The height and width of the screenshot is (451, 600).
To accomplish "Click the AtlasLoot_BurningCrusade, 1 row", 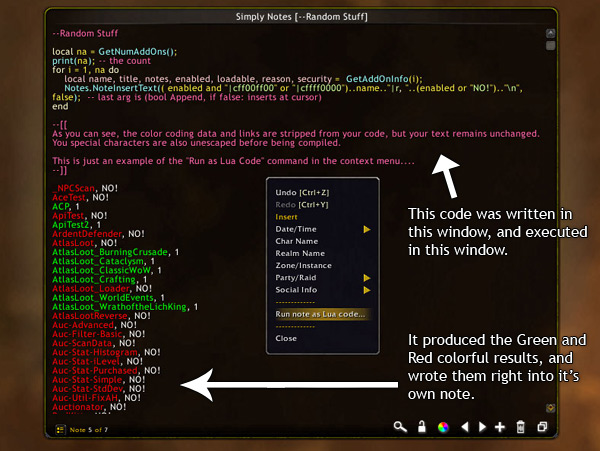I will 116,252.
